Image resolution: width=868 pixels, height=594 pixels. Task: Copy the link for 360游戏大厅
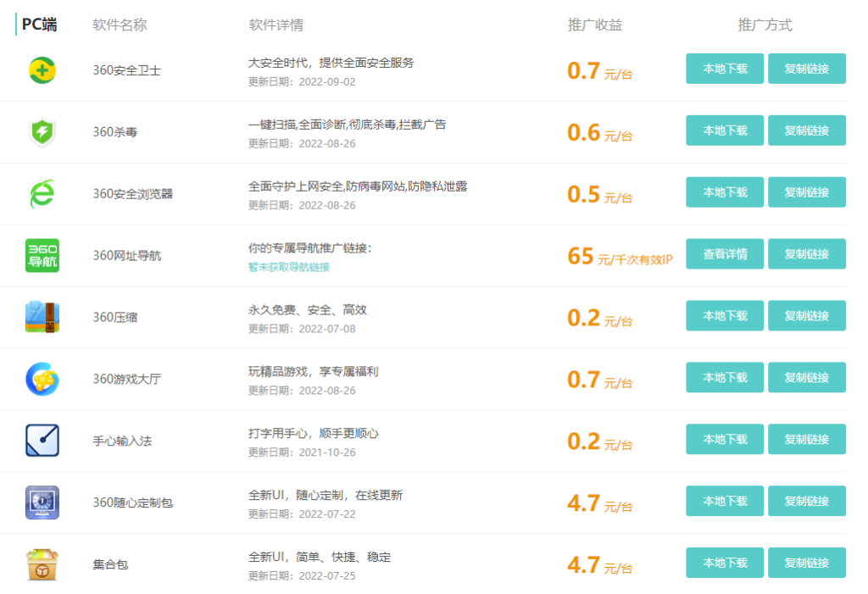click(x=807, y=378)
